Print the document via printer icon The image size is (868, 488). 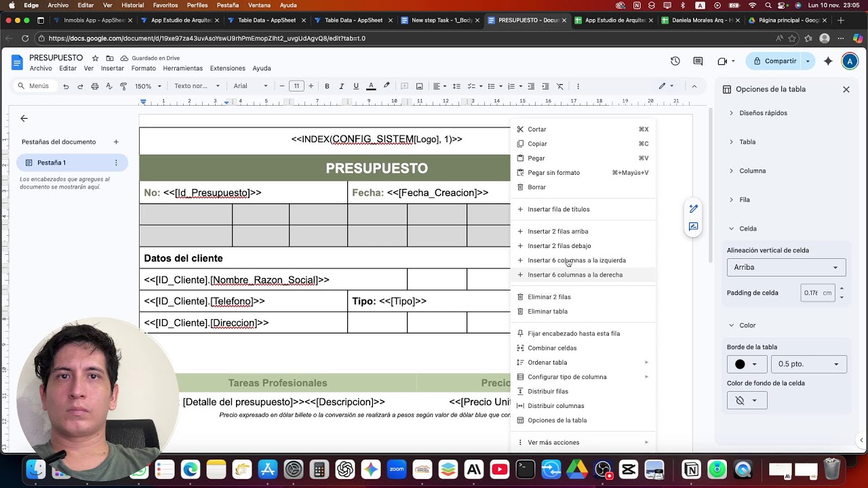[x=94, y=86]
